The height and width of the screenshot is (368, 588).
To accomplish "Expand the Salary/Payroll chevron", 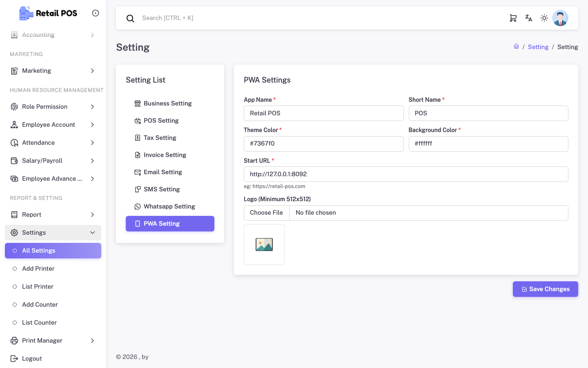I will tap(93, 161).
